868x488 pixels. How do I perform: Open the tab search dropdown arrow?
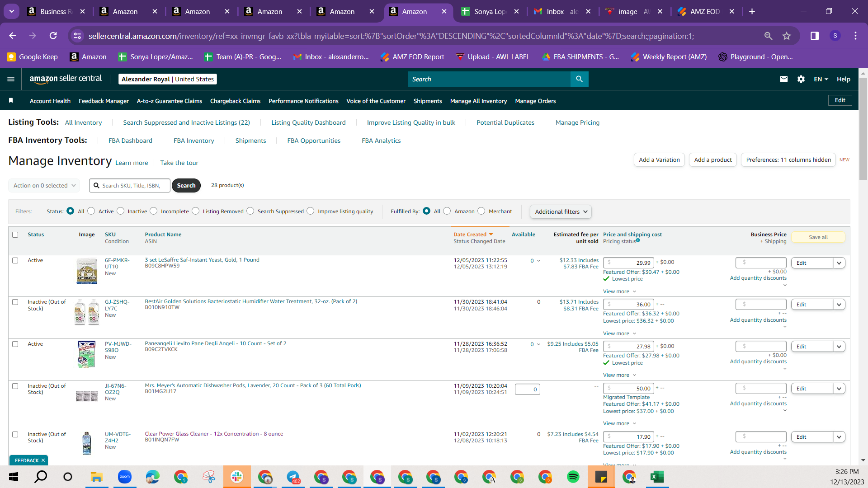click(11, 11)
